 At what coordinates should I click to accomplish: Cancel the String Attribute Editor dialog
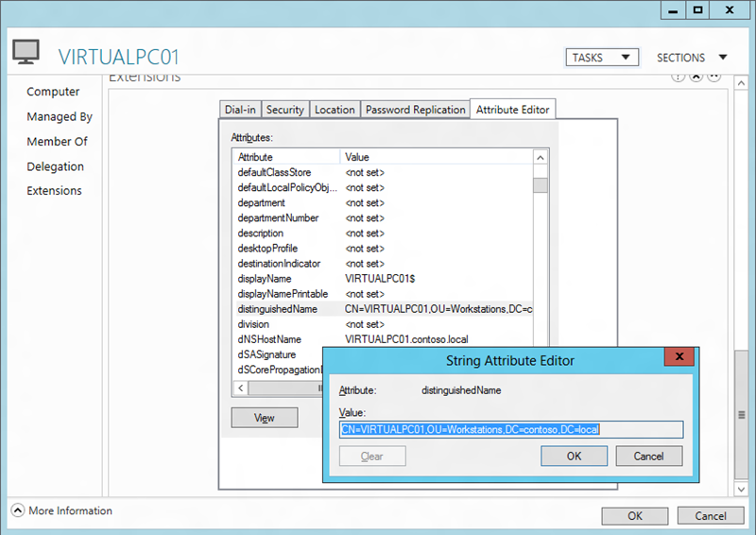pyautogui.click(x=648, y=456)
